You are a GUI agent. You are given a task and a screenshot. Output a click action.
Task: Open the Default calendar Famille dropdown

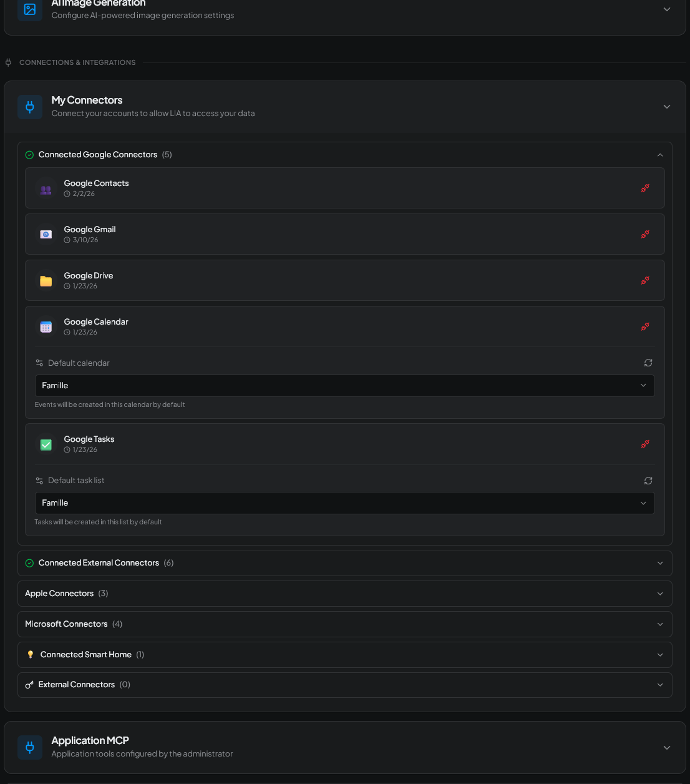[x=344, y=386]
